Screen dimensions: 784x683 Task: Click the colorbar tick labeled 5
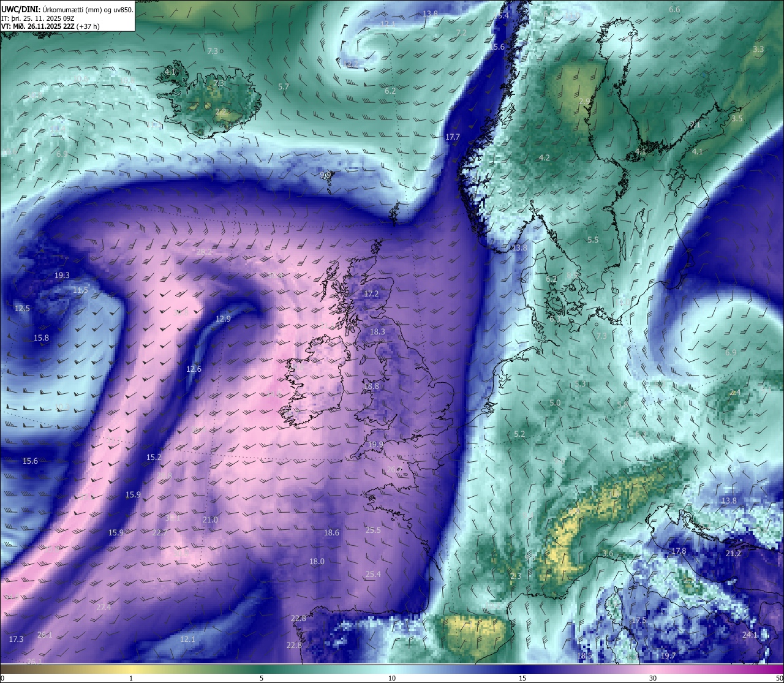262,678
